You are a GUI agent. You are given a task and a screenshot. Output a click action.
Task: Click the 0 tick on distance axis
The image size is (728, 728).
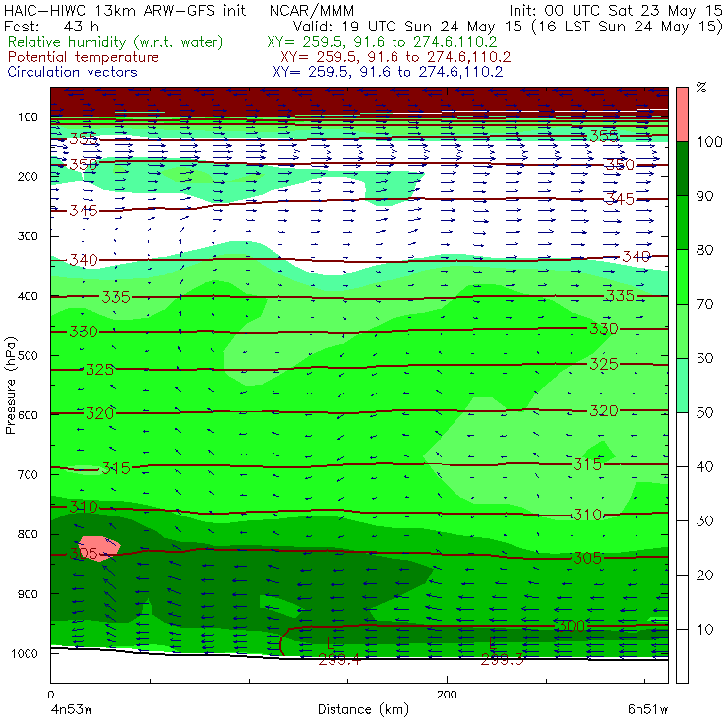point(51,695)
